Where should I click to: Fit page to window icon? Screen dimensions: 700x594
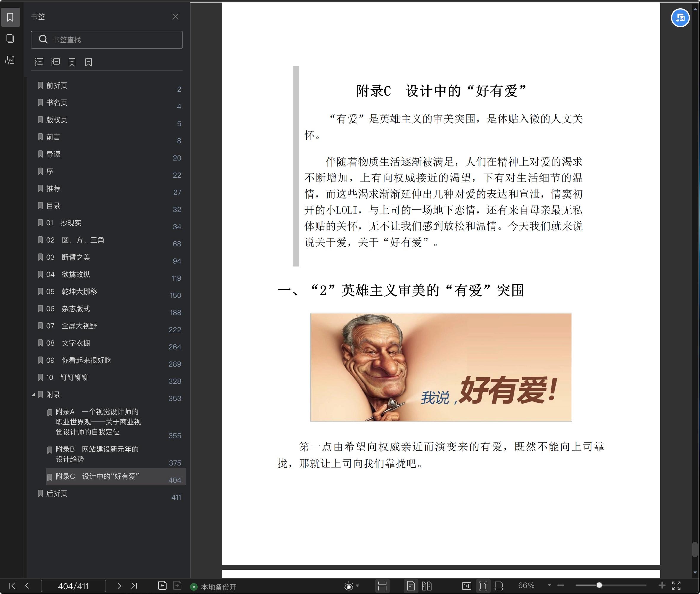pyautogui.click(x=483, y=586)
